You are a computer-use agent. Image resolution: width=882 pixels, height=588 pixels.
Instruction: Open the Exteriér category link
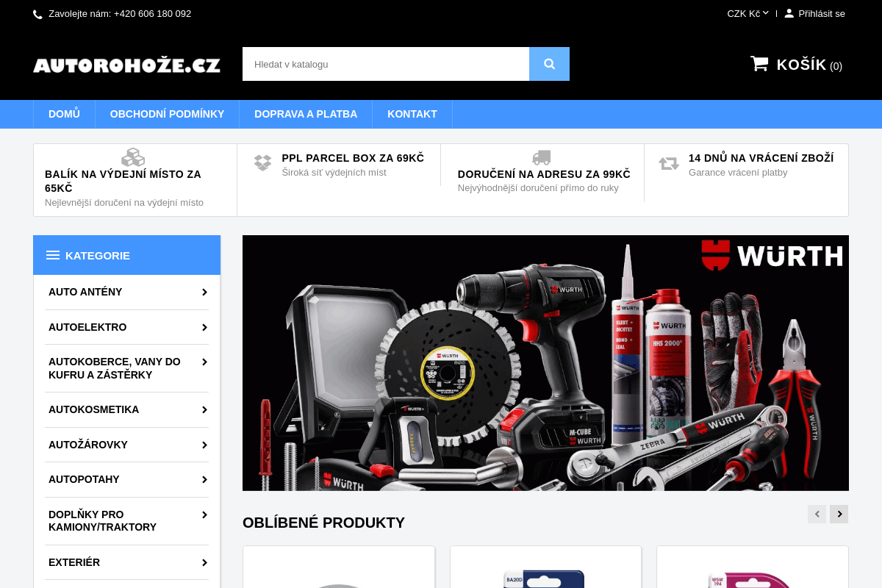tap(74, 562)
